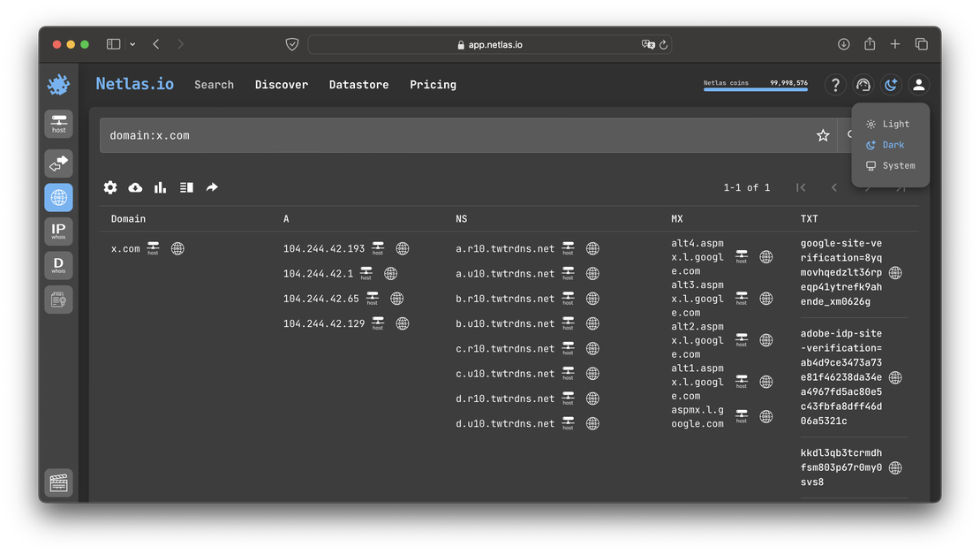Select the Host lookup tool in sidebar
The image size is (980, 554).
point(58,124)
